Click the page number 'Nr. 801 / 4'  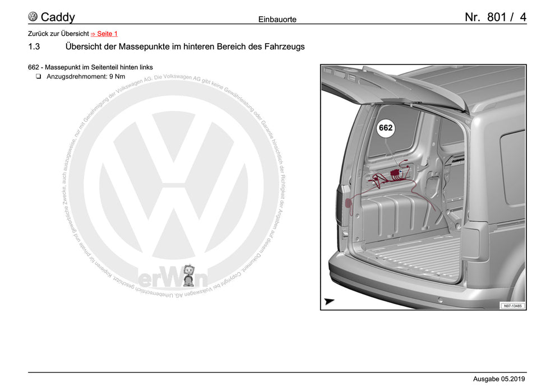[496, 17]
